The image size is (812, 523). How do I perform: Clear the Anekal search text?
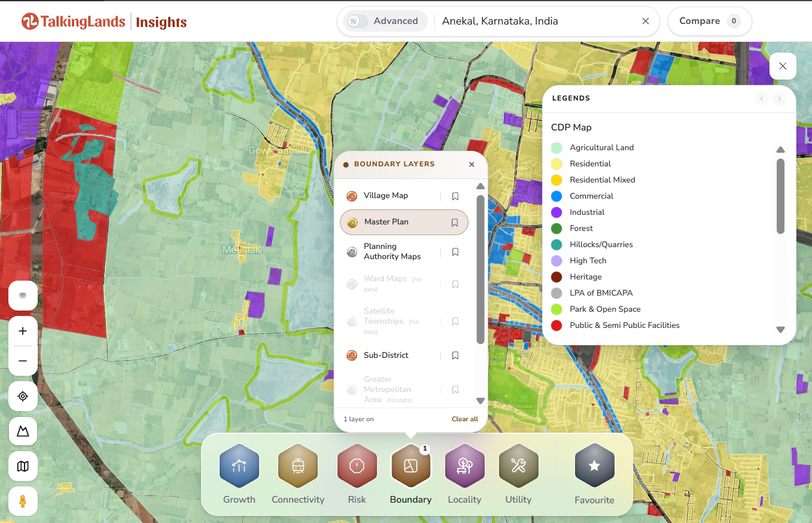point(646,21)
